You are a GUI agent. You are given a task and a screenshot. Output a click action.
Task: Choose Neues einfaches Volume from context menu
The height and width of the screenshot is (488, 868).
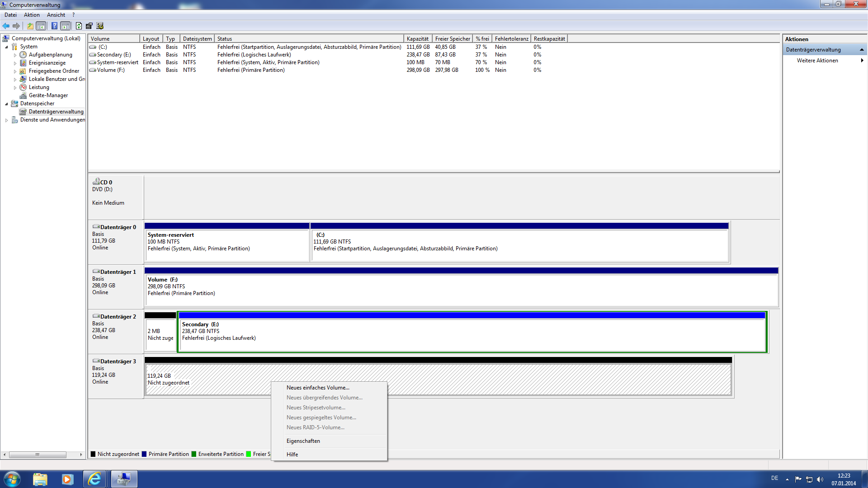tap(318, 388)
